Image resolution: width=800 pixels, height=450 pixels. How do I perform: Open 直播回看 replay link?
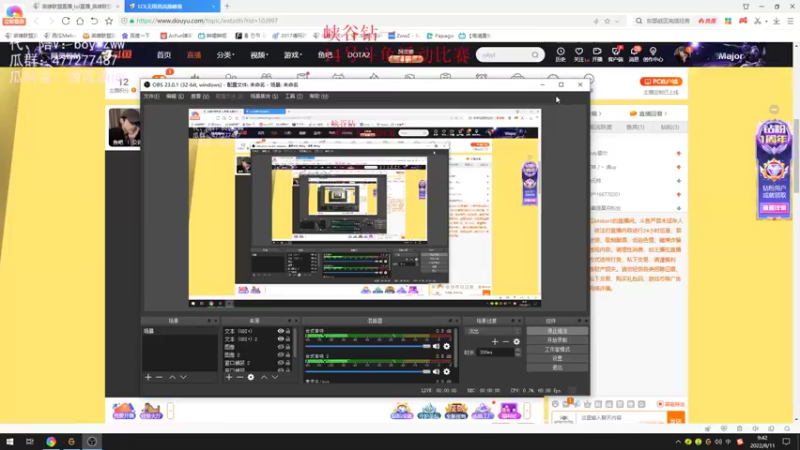(648, 113)
